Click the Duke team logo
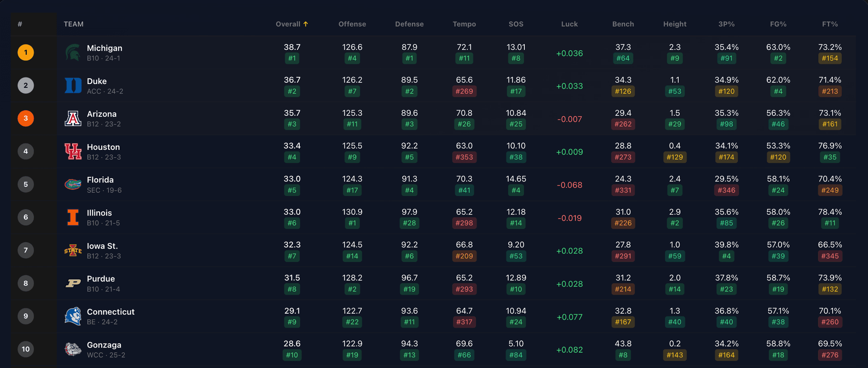Image resolution: width=868 pixels, height=368 pixels. pyautogui.click(x=73, y=86)
